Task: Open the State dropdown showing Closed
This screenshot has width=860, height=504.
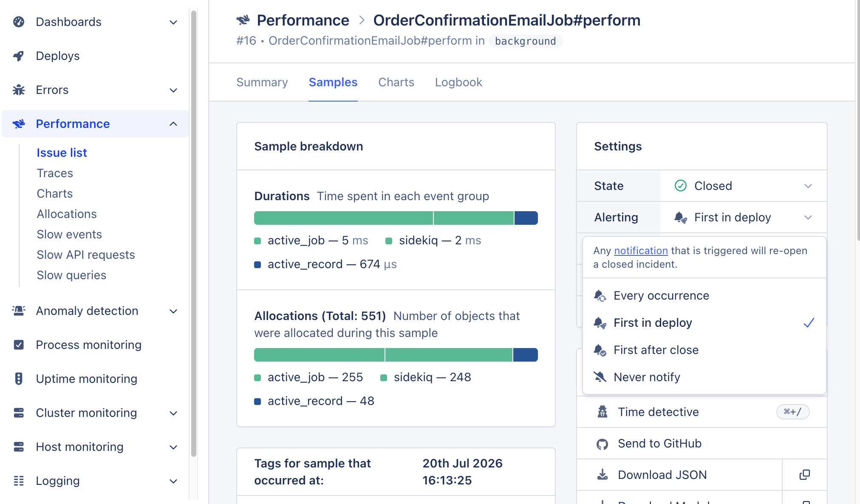Action: (744, 186)
